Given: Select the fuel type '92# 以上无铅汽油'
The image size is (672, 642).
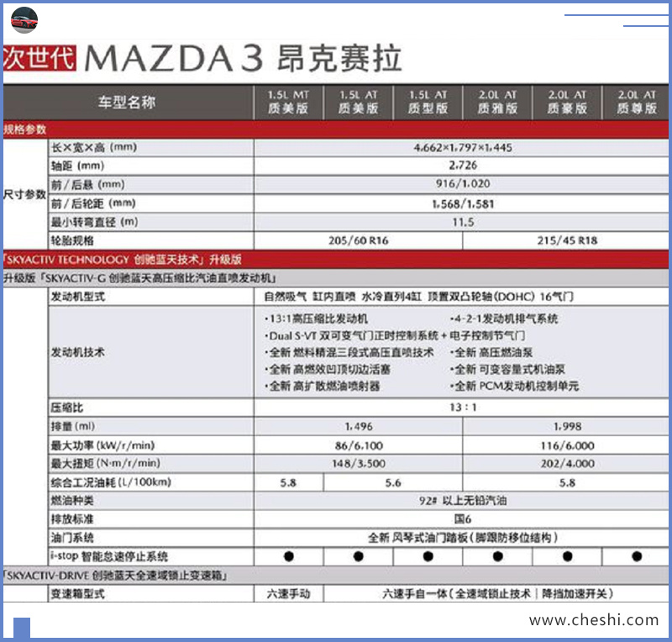Looking at the screenshot, I should [x=463, y=501].
